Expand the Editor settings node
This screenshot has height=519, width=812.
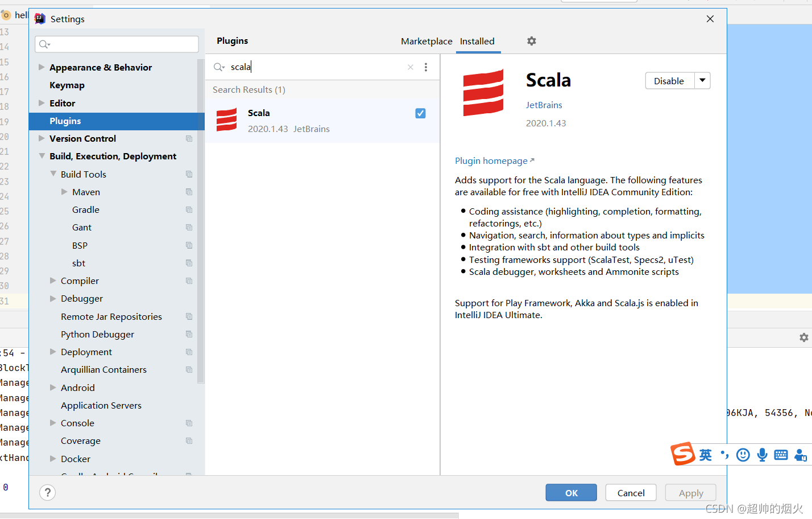[42, 103]
